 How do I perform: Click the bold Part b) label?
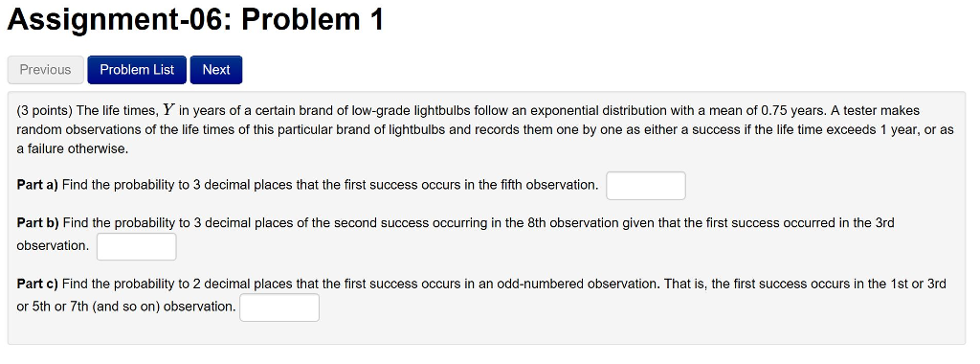point(37,223)
